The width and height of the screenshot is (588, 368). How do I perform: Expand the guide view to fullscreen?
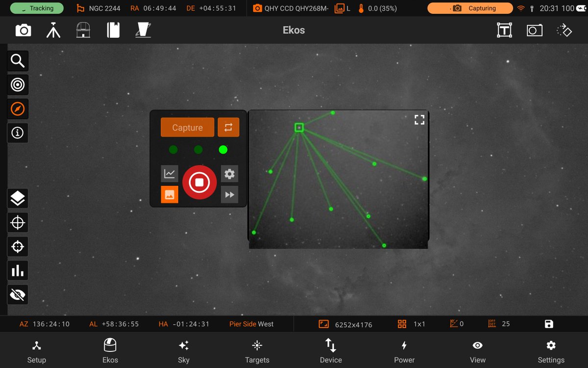pos(419,119)
